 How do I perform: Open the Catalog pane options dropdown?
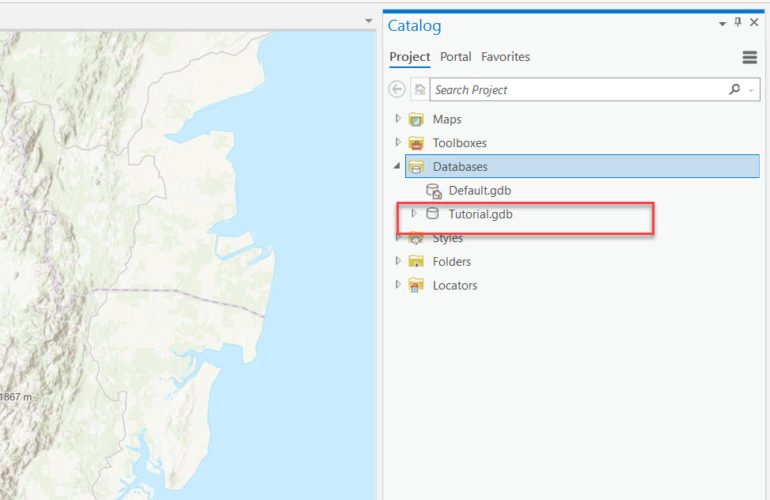tap(722, 24)
